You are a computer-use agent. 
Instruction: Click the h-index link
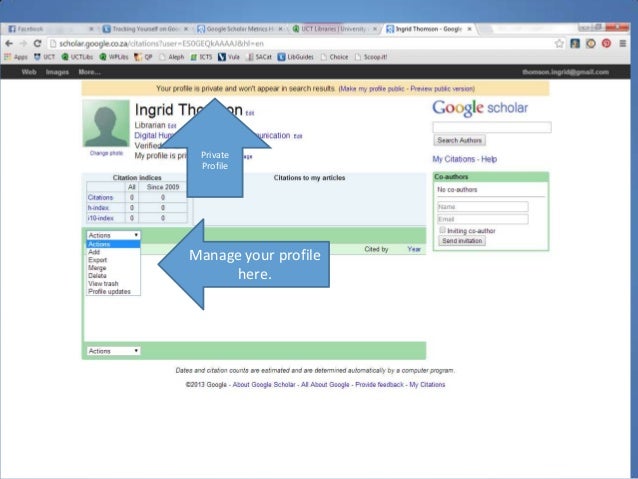tap(98, 208)
